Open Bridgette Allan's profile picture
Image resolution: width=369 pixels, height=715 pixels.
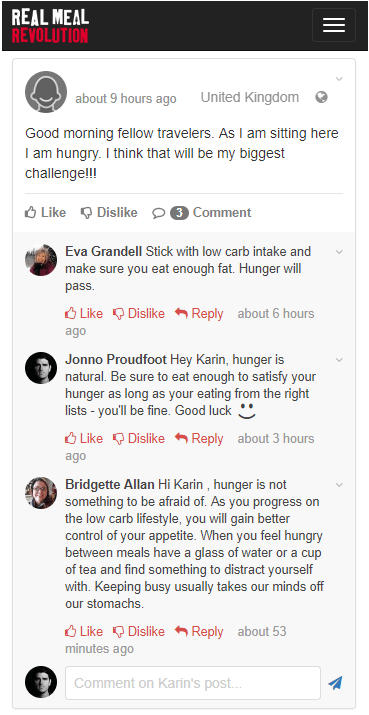pyautogui.click(x=41, y=493)
